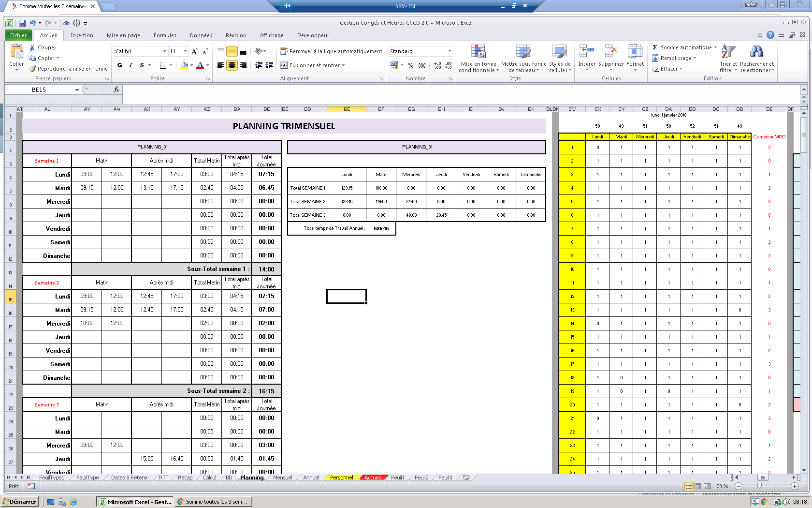Click the fx insert function icon

click(116, 90)
